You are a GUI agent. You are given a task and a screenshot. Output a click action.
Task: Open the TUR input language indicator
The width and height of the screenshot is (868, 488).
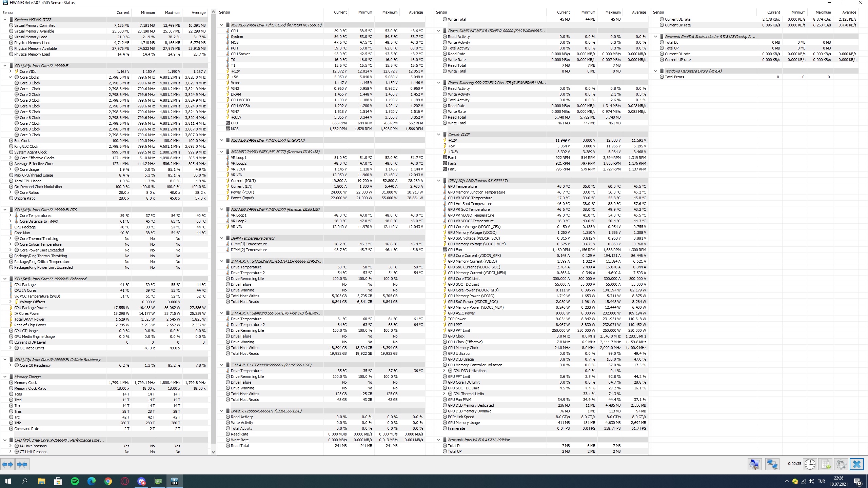point(821,481)
